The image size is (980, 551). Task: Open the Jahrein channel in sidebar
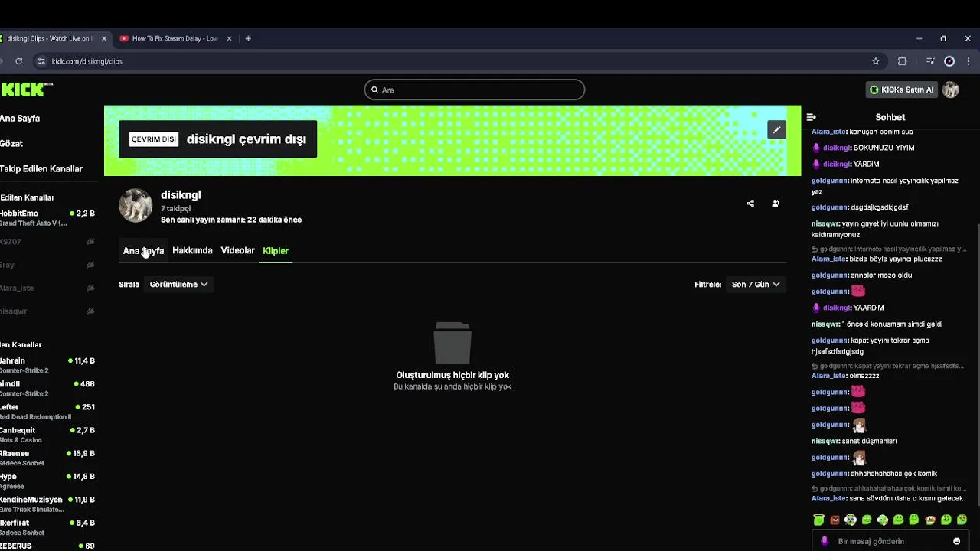click(x=47, y=365)
